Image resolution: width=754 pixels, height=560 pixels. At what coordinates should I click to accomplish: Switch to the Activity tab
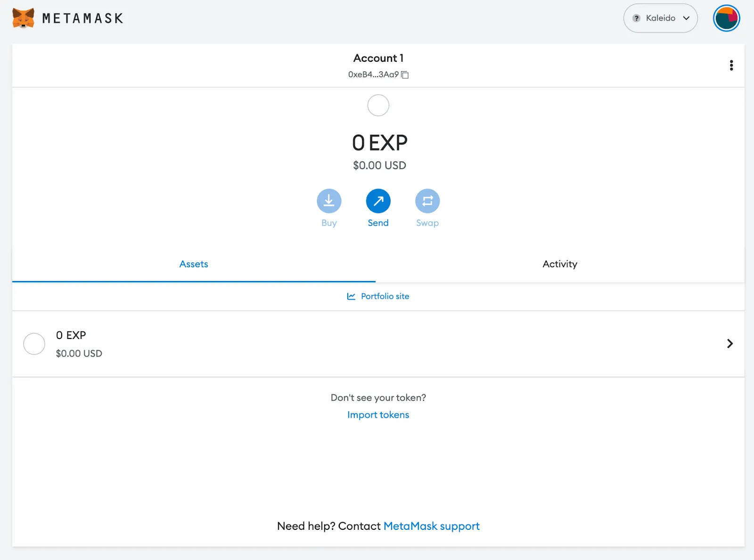coord(560,264)
